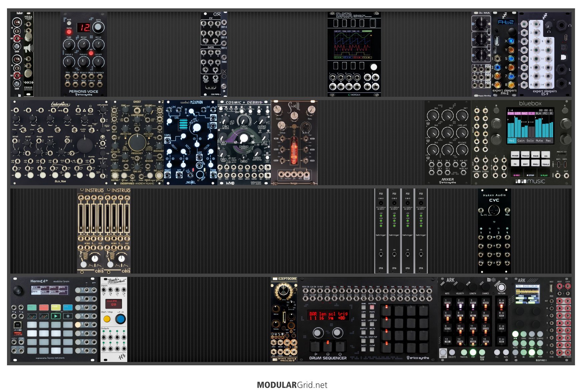Select the Solo tab on bluebox screen
This screenshot has height=392, width=585.
(530, 141)
